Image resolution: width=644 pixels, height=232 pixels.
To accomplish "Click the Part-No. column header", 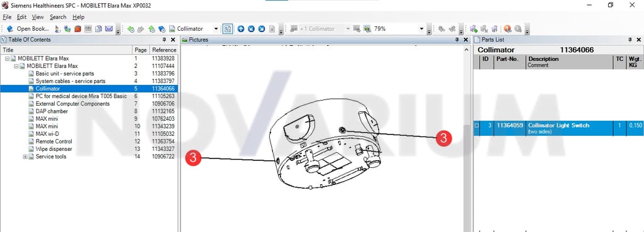I will [509, 62].
